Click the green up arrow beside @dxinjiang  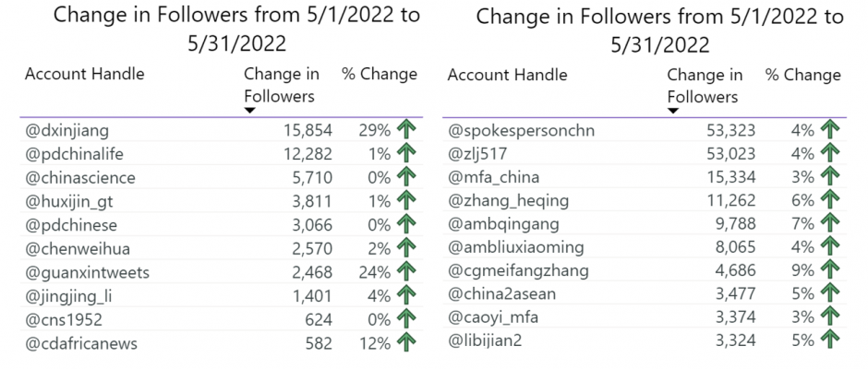[x=406, y=130]
